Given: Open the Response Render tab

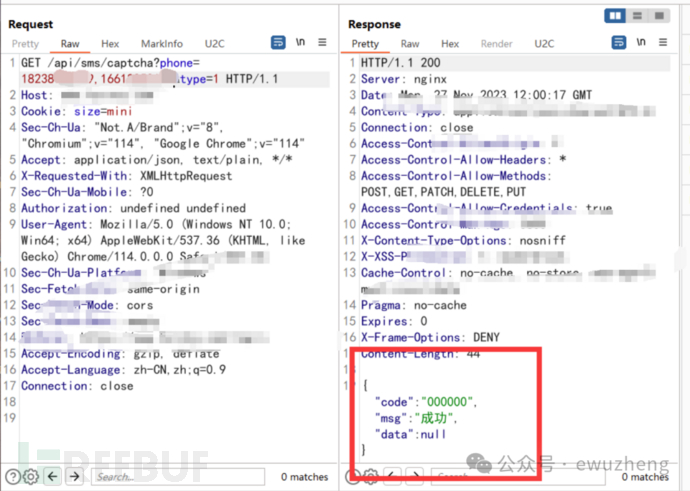Looking at the screenshot, I should (x=496, y=44).
